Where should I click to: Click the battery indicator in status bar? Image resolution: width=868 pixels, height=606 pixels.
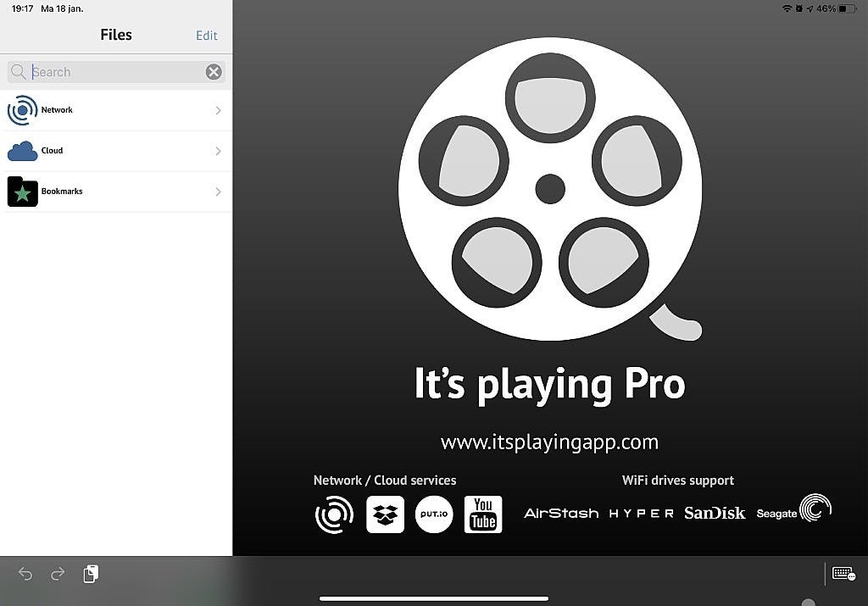(x=848, y=8)
